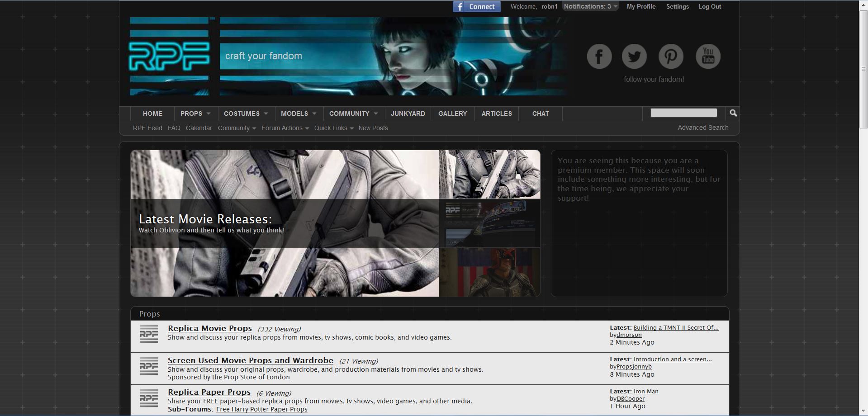The width and height of the screenshot is (868, 416).
Task: Click the Facebook Connect button
Action: tap(476, 6)
